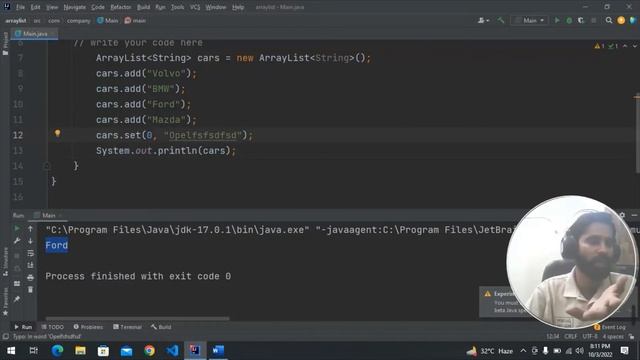Open the Main run configuration dropdown
Screen dimensions: 640x360
click(x=529, y=20)
